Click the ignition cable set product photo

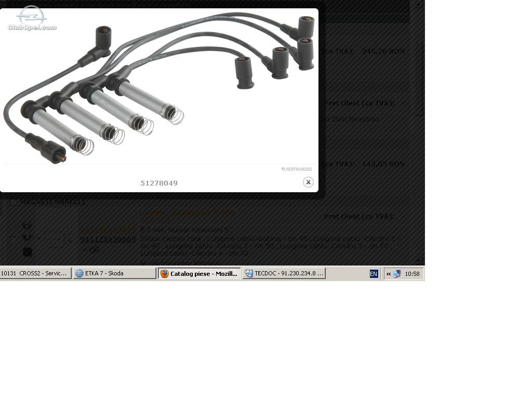pyautogui.click(x=159, y=87)
